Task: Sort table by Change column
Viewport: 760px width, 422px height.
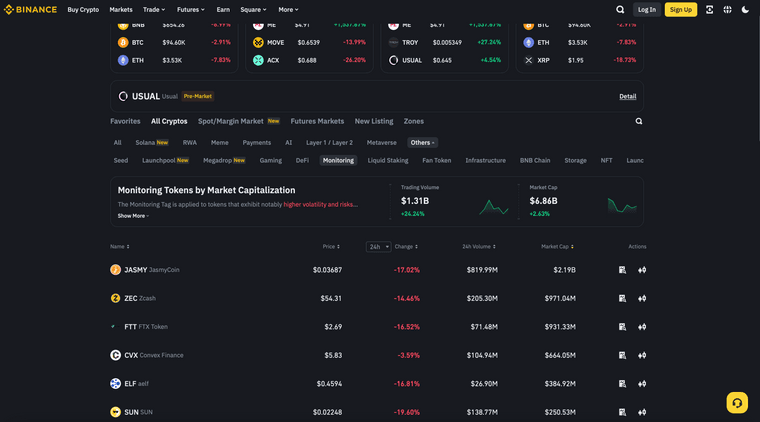Action: pos(406,247)
